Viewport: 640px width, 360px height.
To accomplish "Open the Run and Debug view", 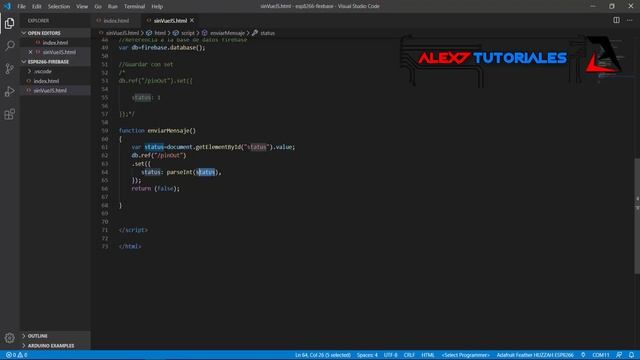I will (x=9, y=91).
